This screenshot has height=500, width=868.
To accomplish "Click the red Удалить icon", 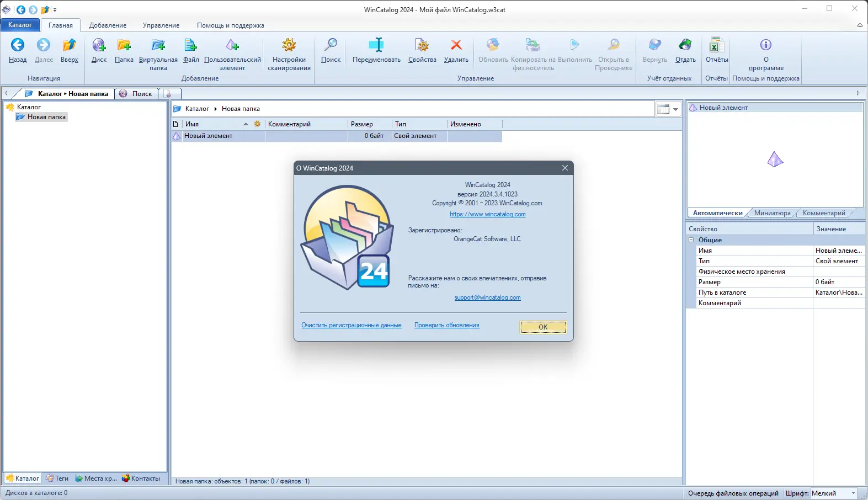I will (456, 45).
